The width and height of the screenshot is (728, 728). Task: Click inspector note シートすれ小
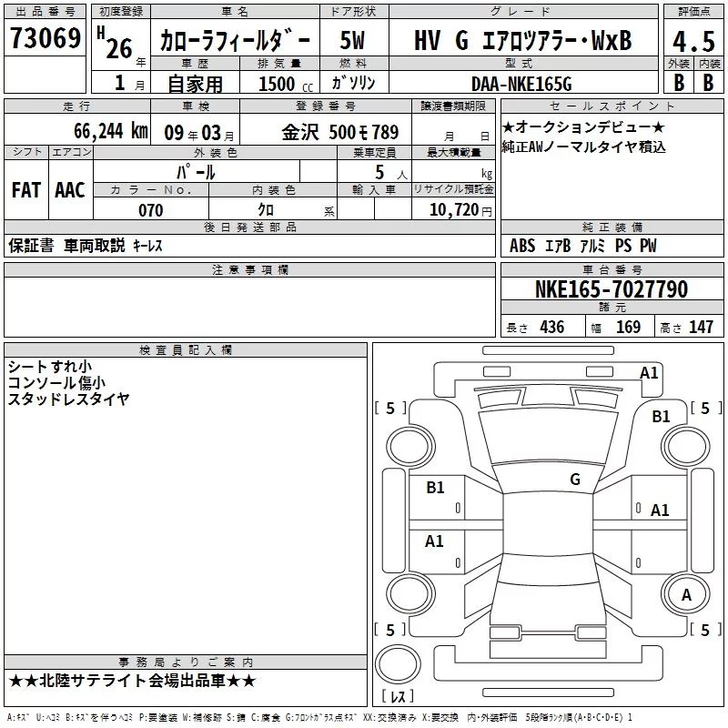coord(50,367)
